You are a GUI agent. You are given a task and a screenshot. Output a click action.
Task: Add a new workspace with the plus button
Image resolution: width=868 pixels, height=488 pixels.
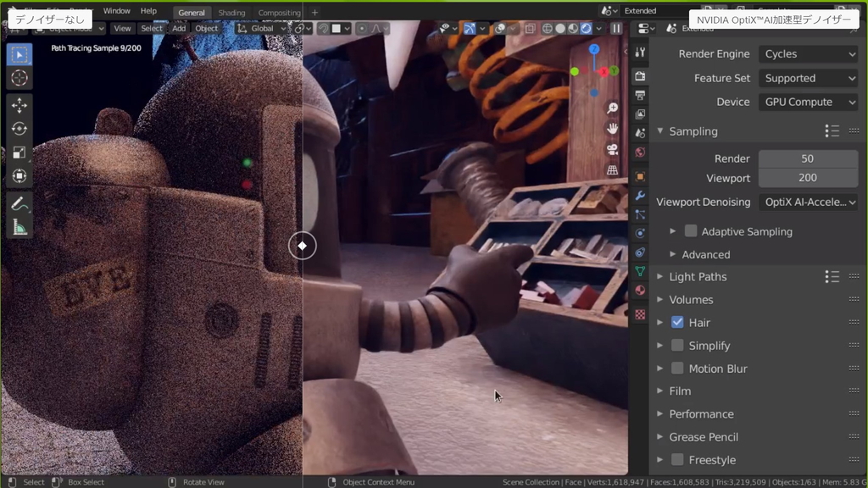click(314, 12)
